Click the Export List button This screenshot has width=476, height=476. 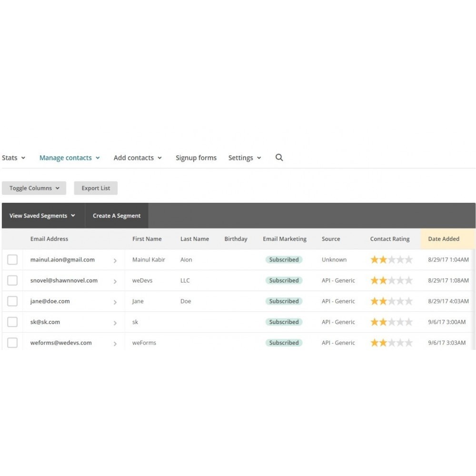(x=96, y=188)
